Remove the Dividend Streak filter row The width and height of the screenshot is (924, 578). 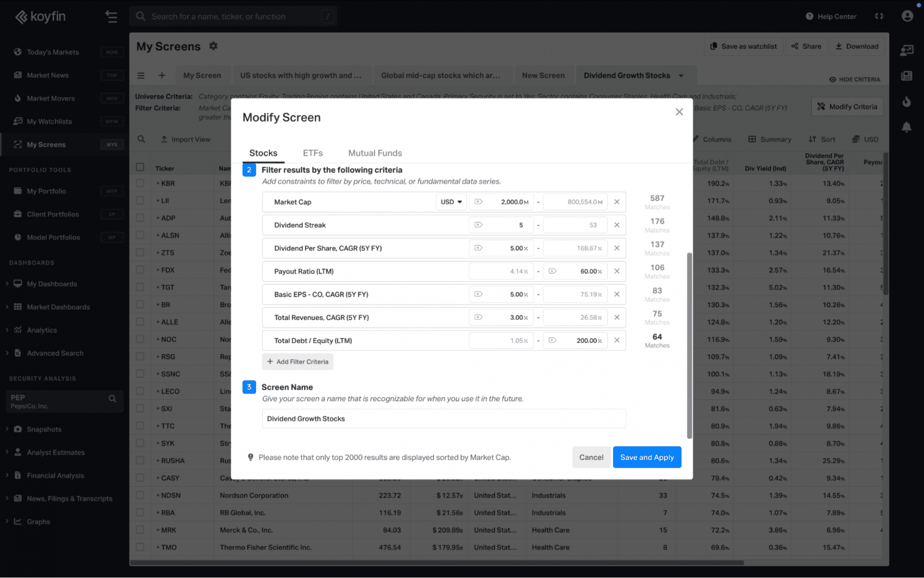tap(616, 225)
